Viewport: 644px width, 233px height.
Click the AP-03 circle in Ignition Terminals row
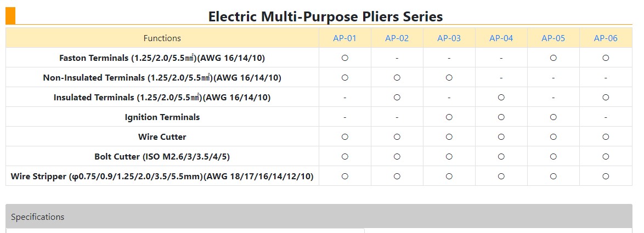coord(449,117)
